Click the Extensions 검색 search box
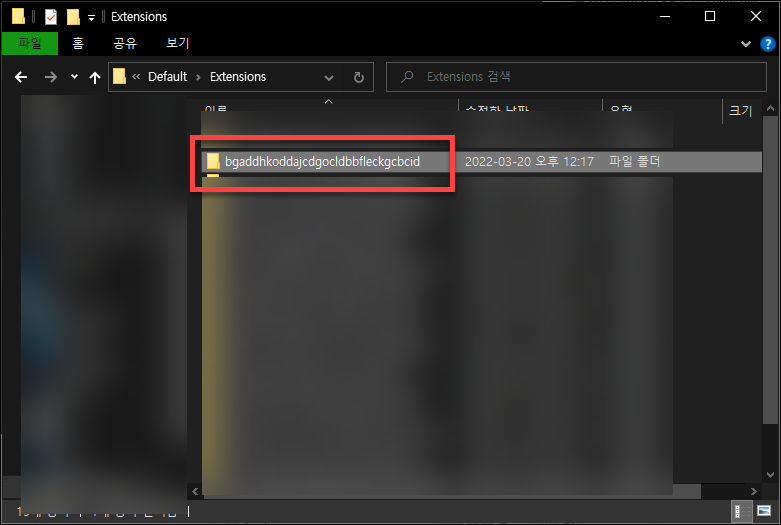The height and width of the screenshot is (525, 781). click(x=576, y=77)
